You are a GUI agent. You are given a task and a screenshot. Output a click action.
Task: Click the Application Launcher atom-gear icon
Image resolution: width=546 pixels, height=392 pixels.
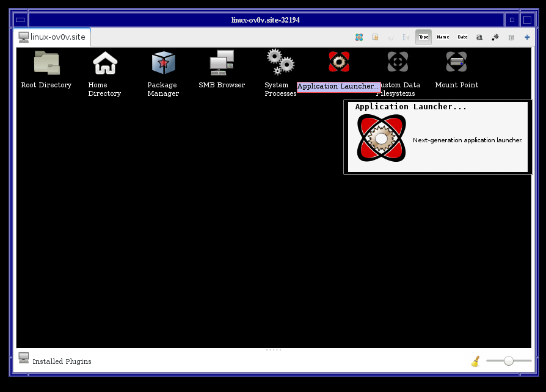click(x=339, y=62)
